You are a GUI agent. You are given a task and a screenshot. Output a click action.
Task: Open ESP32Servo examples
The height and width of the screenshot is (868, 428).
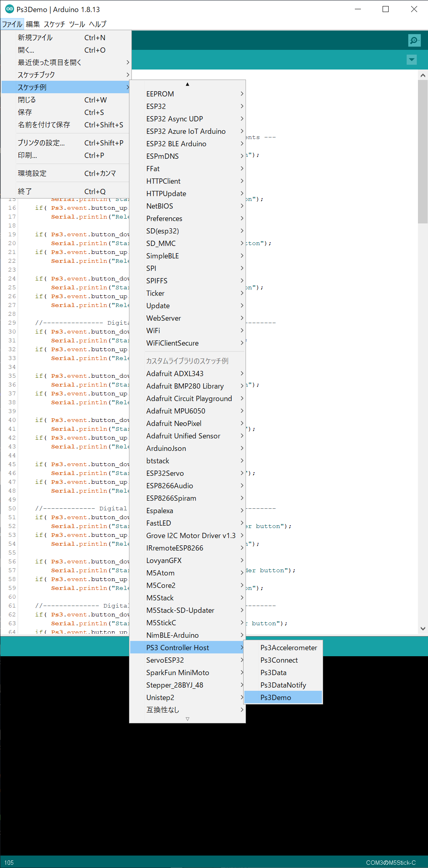coord(187,473)
